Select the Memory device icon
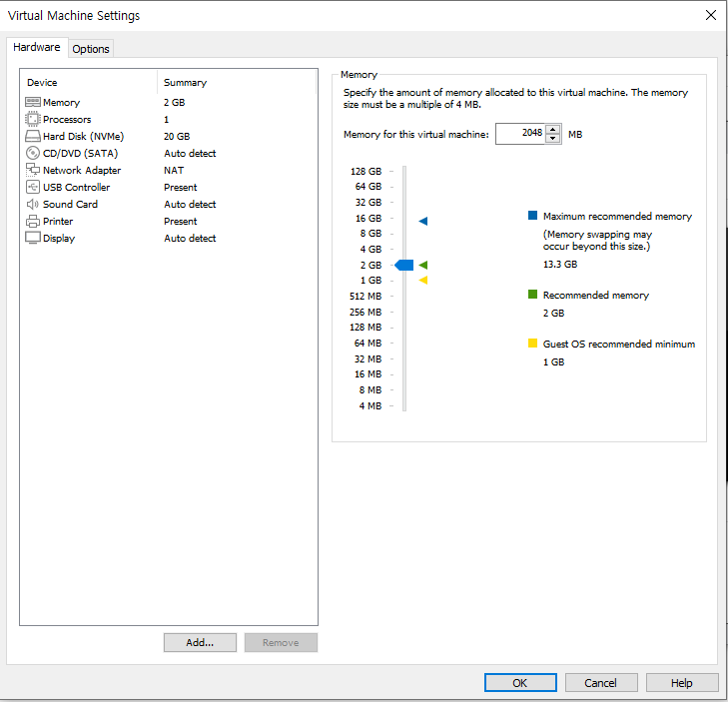The height and width of the screenshot is (702, 728). 33,102
